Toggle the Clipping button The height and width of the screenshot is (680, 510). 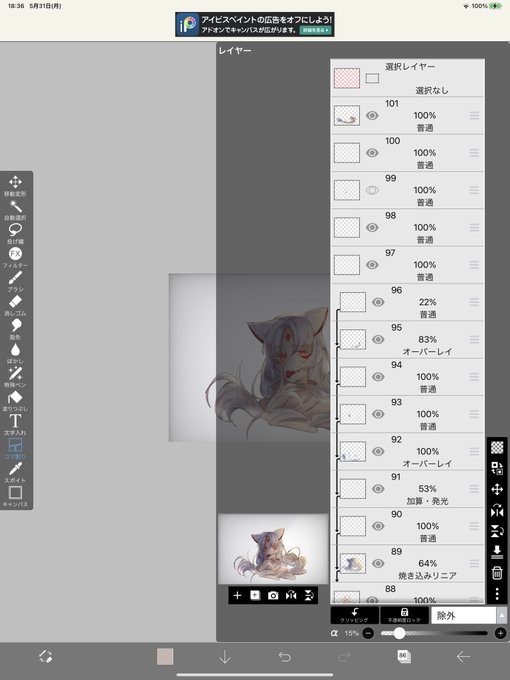[x=355, y=615]
